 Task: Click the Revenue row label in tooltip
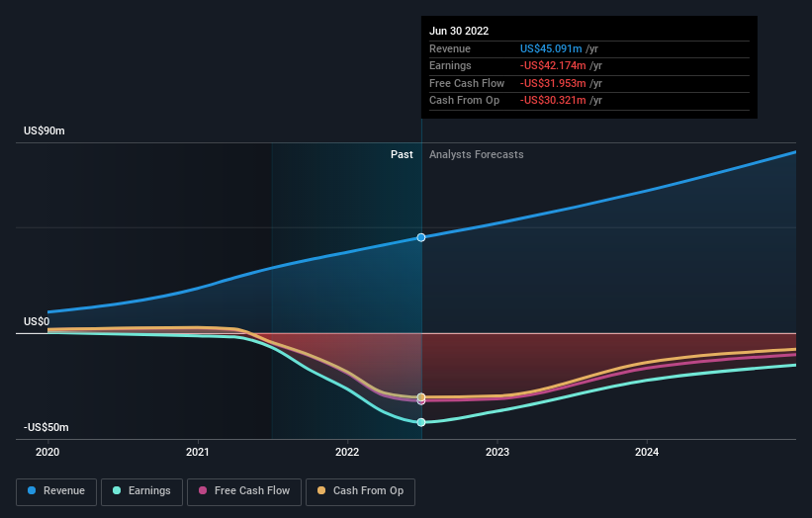pyautogui.click(x=449, y=48)
